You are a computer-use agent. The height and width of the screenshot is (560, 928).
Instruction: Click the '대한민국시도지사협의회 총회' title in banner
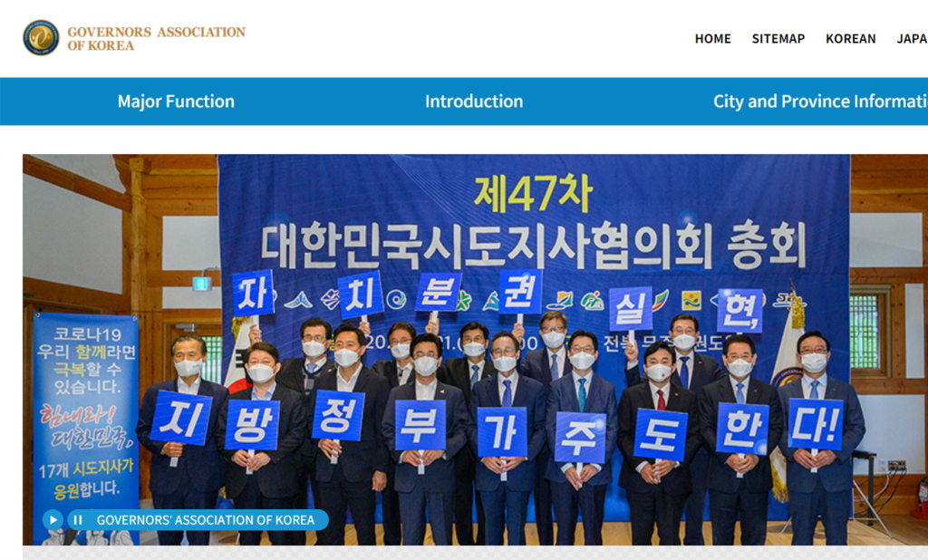pyautogui.click(x=533, y=239)
